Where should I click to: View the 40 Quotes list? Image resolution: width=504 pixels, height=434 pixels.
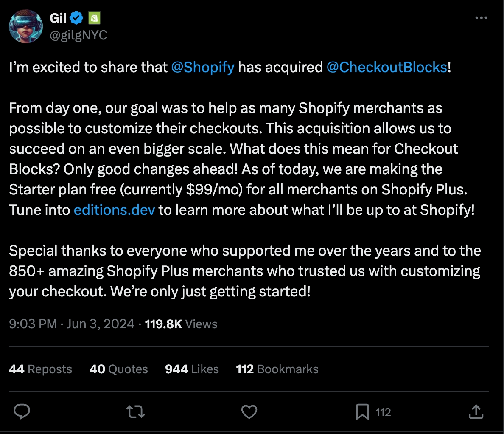pyautogui.click(x=118, y=369)
